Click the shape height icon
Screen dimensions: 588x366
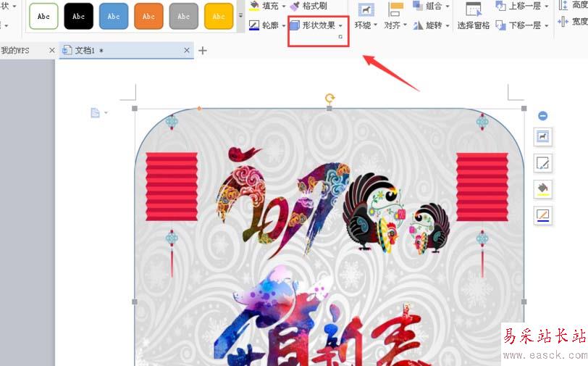click(563, 5)
